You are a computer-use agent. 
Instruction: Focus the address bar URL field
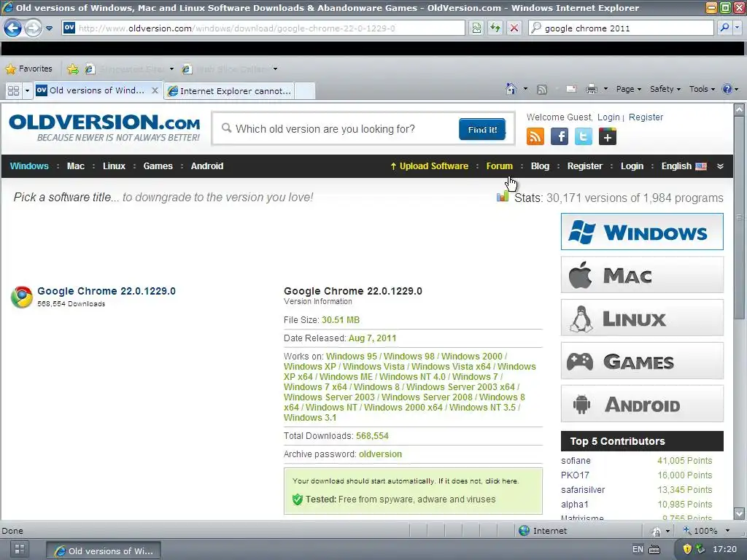(x=263, y=28)
